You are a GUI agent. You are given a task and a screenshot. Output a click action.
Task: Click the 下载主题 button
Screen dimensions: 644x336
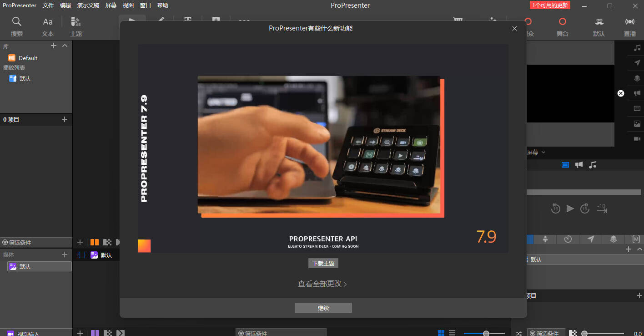[323, 263]
